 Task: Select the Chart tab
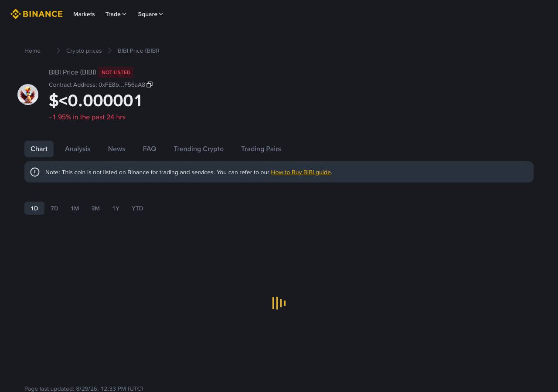[39, 149]
